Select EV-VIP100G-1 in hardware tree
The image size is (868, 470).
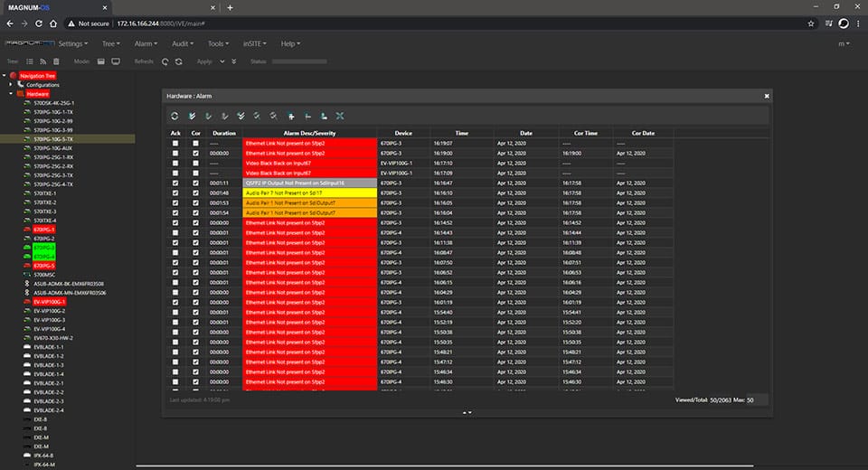pyautogui.click(x=49, y=302)
